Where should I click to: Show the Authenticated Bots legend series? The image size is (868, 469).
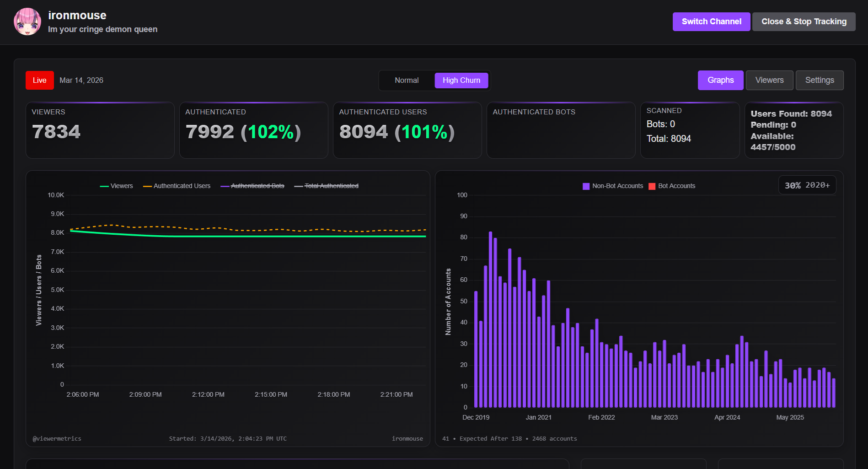252,186
